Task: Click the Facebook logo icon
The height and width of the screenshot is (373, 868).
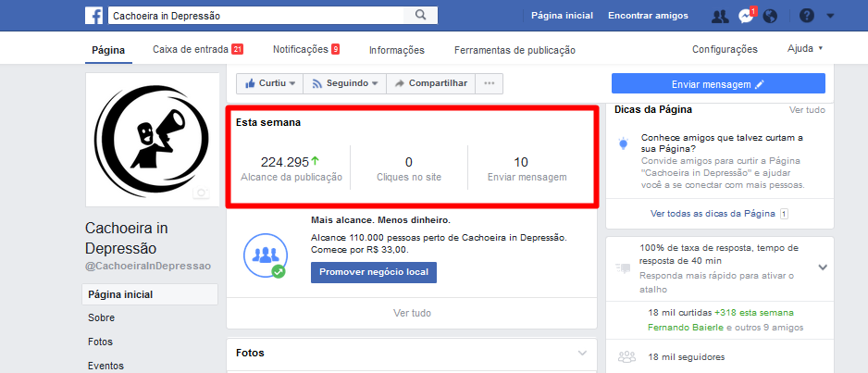Action: click(x=93, y=16)
